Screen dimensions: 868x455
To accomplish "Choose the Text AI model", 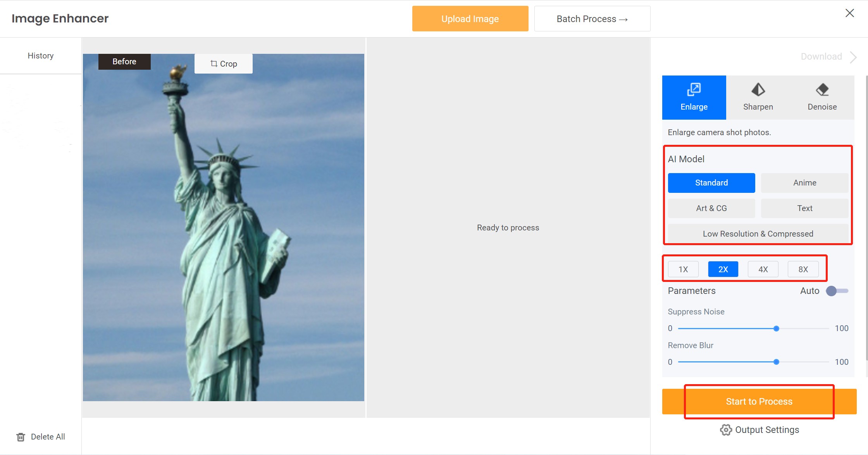I will [x=804, y=208].
